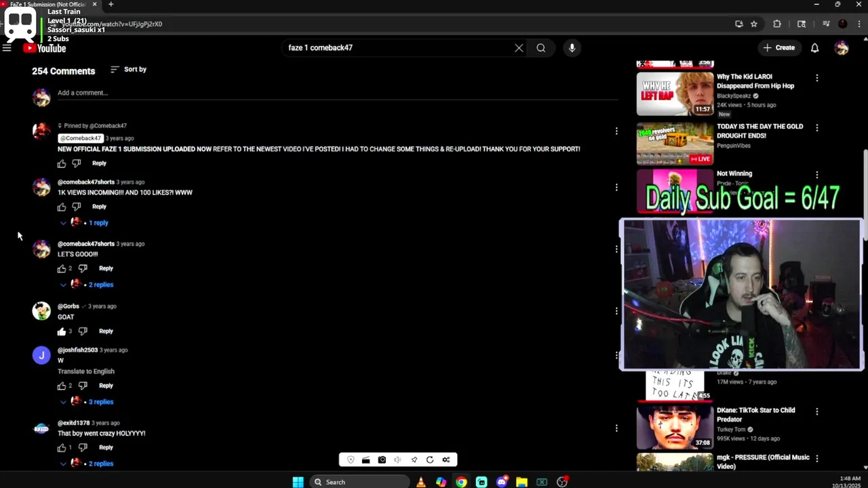Open gear settings in floating toolbar

(446, 460)
